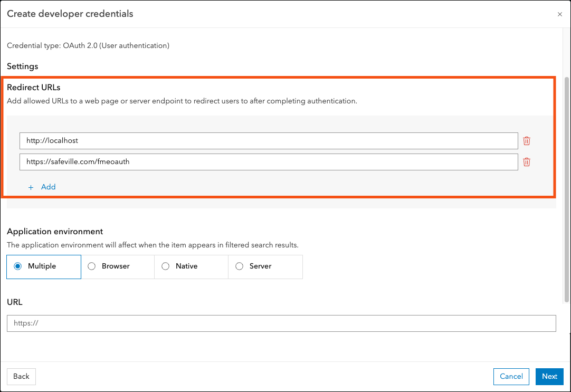571x392 pixels.
Task: Click trash icon next to safeville.com URL
Action: point(527,162)
